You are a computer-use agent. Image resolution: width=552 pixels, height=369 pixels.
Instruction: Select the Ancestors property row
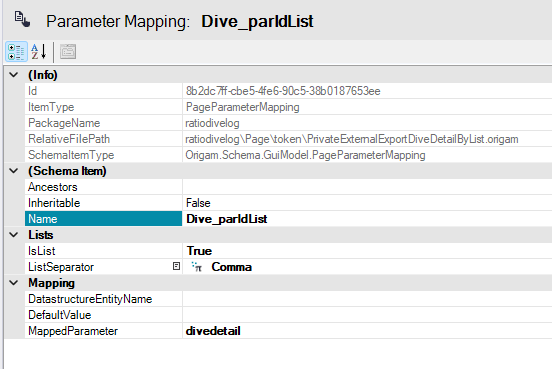[x=289, y=187]
